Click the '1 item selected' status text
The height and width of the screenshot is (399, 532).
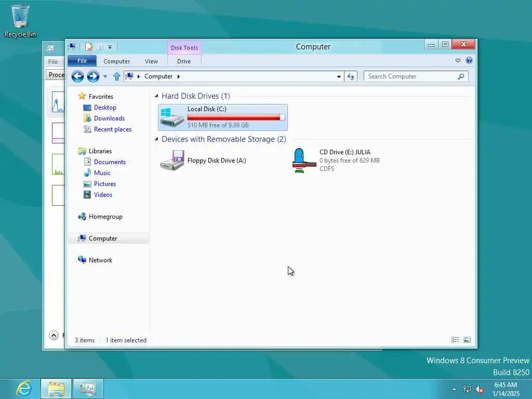[x=126, y=340]
